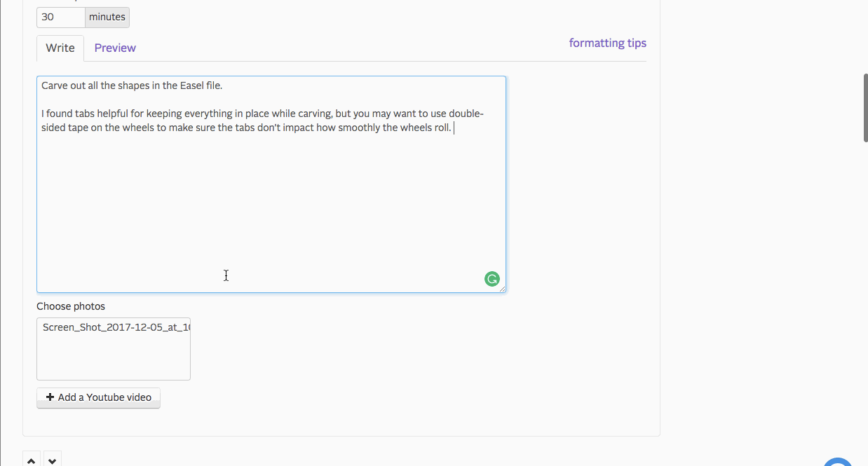Click the plus icon on Add a Youtube video
The width and height of the screenshot is (868, 466).
pyautogui.click(x=50, y=397)
